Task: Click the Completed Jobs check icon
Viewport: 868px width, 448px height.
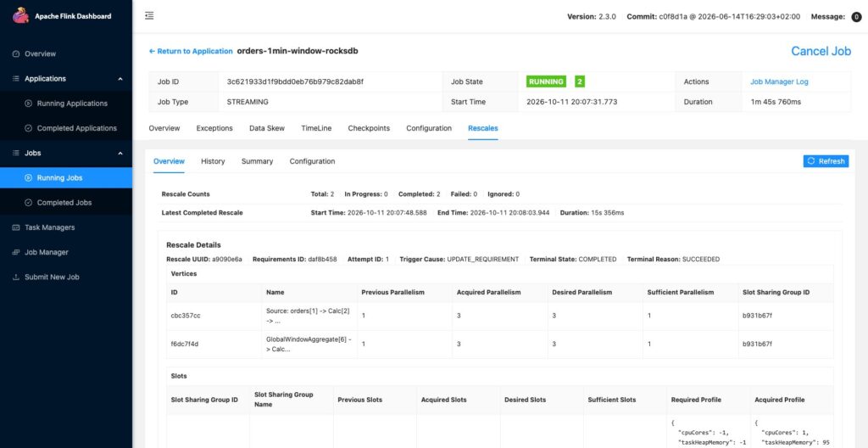Action: coord(29,203)
